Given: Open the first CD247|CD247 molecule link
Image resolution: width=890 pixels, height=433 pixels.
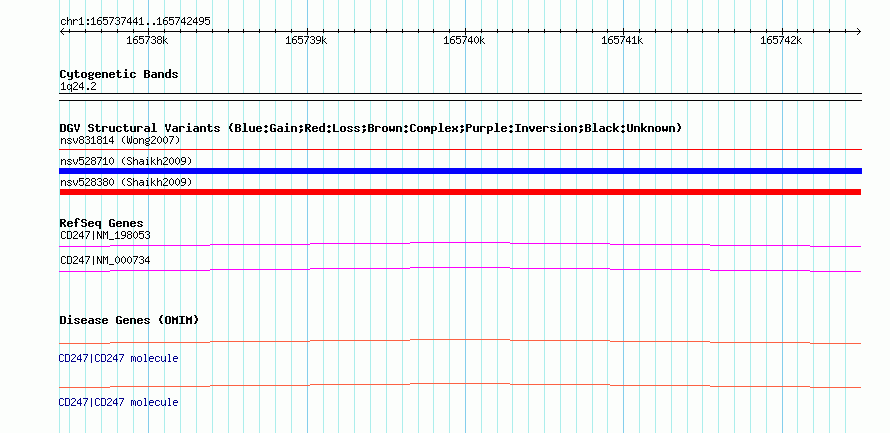Looking at the screenshot, I should (x=119, y=359).
